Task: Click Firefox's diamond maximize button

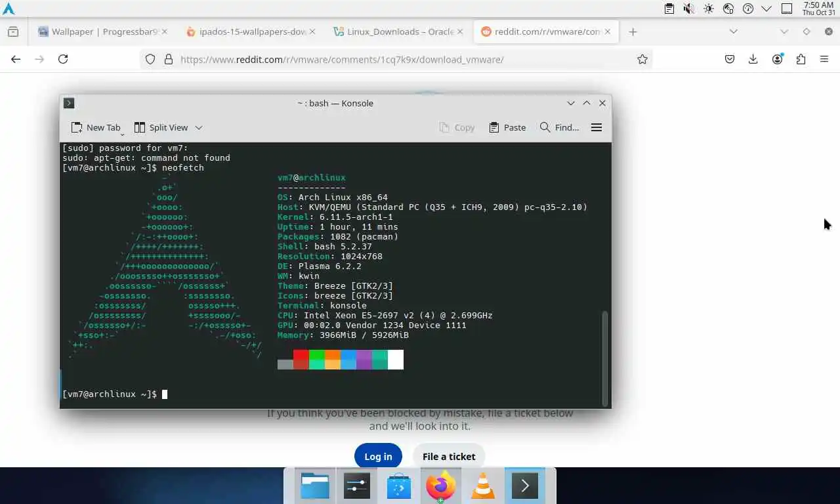Action: (x=807, y=31)
